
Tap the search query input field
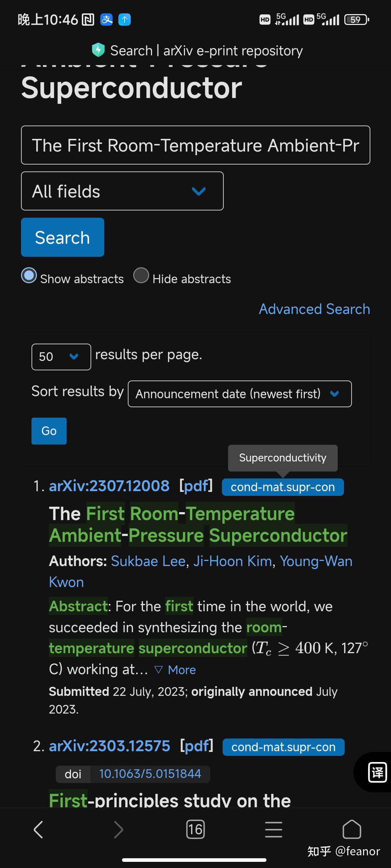pyautogui.click(x=195, y=145)
